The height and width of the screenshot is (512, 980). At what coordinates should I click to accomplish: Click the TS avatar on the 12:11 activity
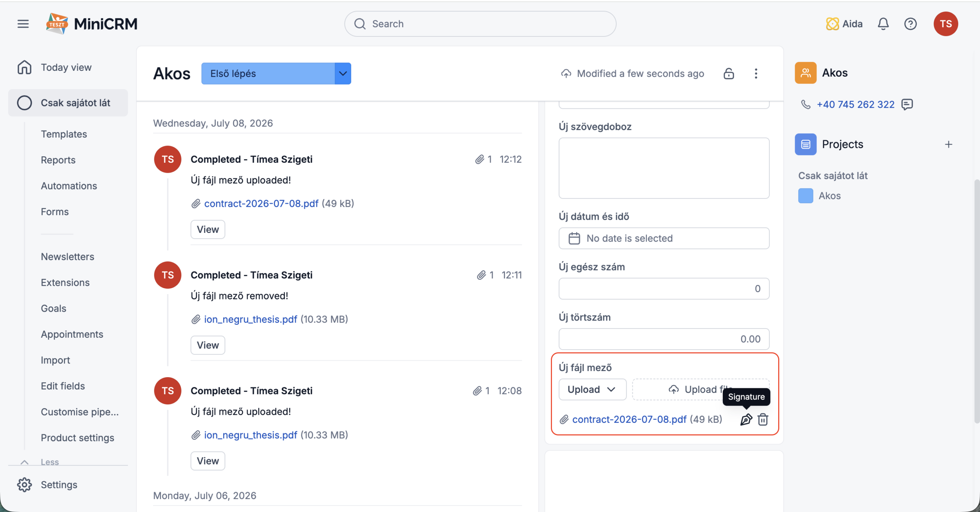click(168, 275)
